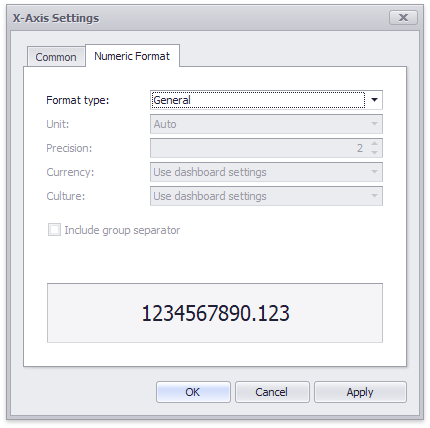Open the Format type dropdown arrow
Image resolution: width=430 pixels, height=428 pixels.
click(x=374, y=100)
